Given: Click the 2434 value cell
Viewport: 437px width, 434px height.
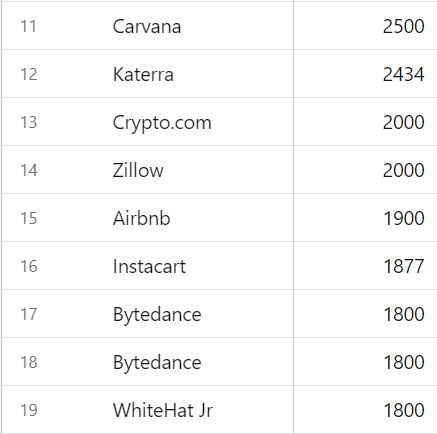Looking at the screenshot, I should (x=403, y=74).
